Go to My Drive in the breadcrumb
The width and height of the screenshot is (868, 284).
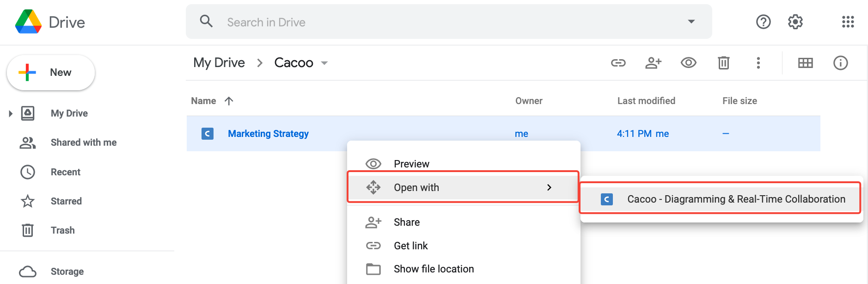coord(219,62)
